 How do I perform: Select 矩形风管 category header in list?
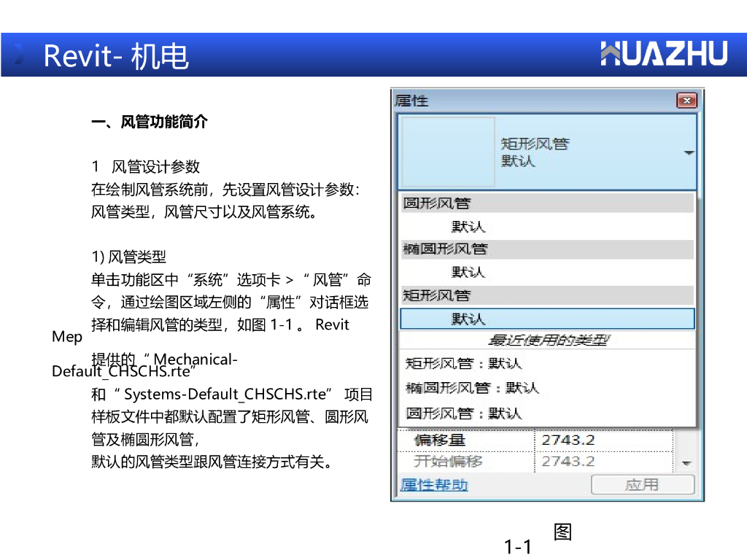[547, 295]
